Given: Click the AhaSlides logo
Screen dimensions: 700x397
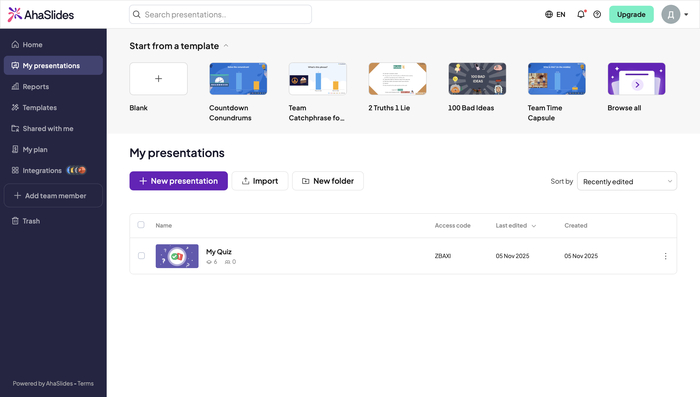Looking at the screenshot, I should coord(41,15).
